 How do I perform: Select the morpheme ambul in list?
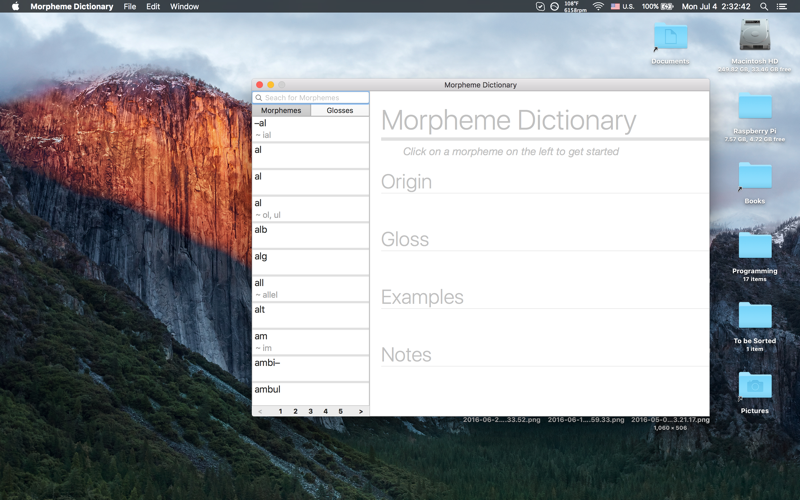(310, 394)
